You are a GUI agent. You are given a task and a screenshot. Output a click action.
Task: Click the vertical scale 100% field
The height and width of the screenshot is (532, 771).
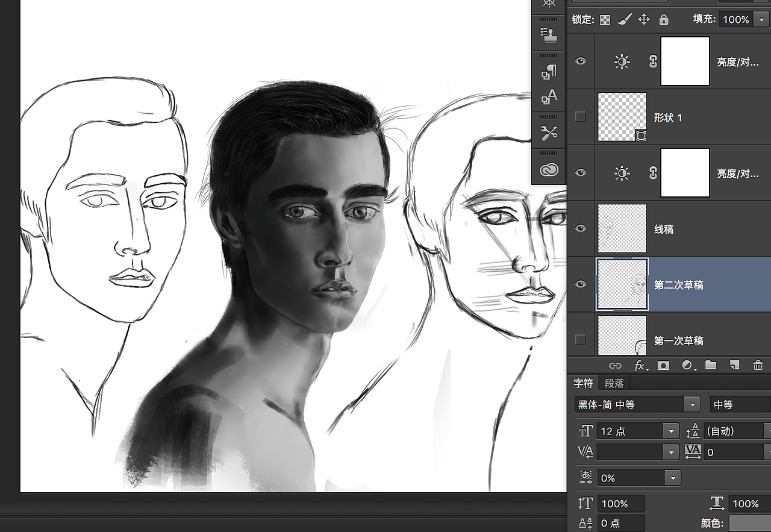click(621, 504)
